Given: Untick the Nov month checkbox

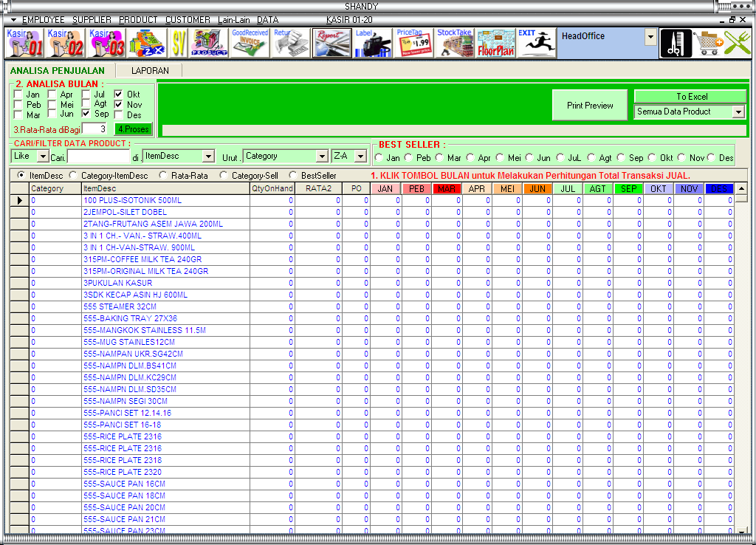Looking at the screenshot, I should coord(119,104).
